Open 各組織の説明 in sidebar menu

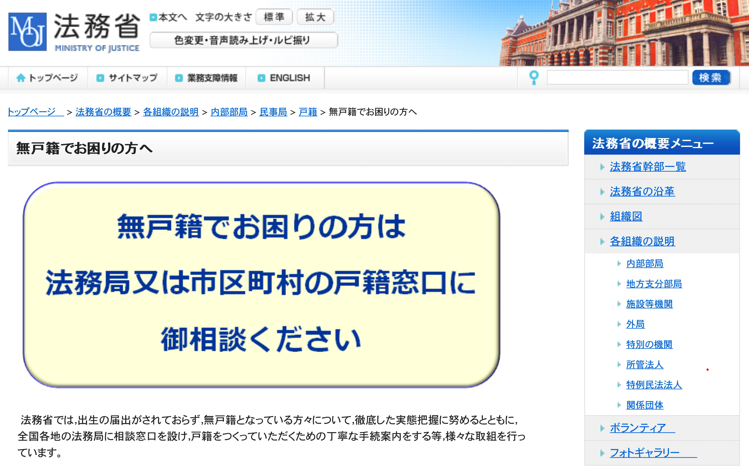point(642,241)
